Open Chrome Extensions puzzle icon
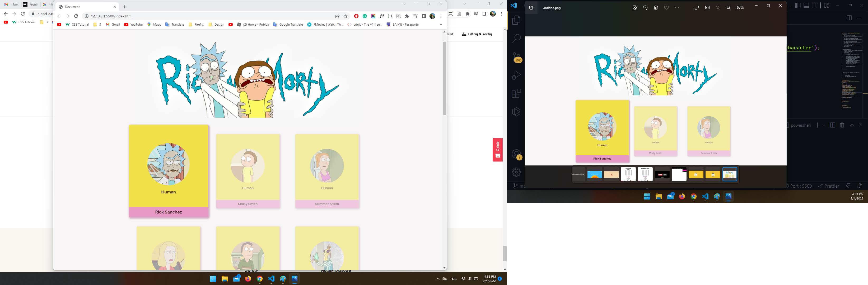 coord(407,16)
